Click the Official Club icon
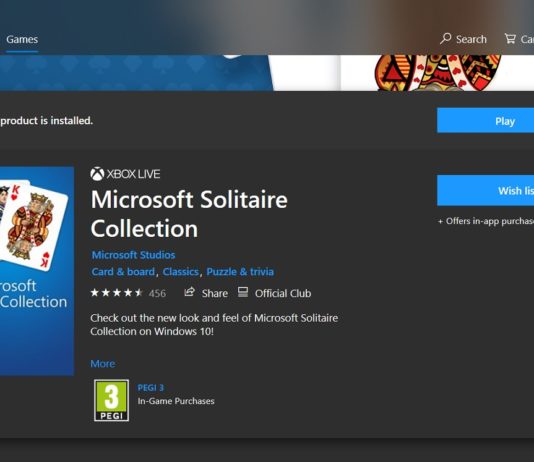Viewport: 534px width, 462px height. 243,292
